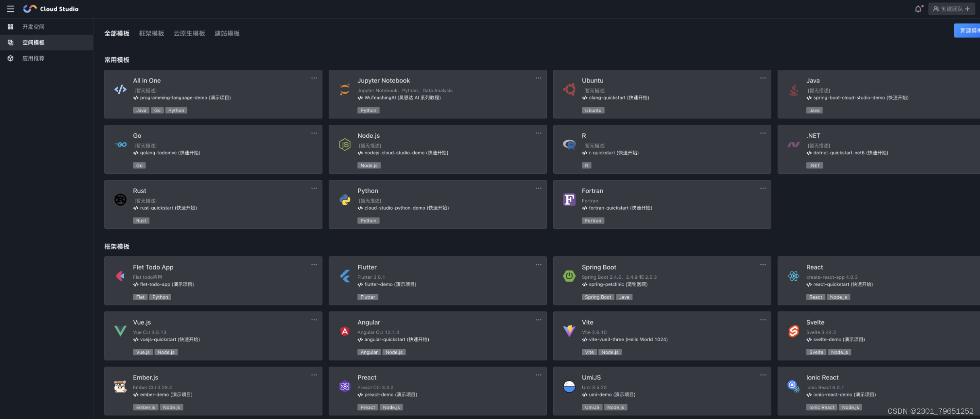Click the 创建团队 button
The width and height of the screenshot is (980, 419).
point(952,8)
